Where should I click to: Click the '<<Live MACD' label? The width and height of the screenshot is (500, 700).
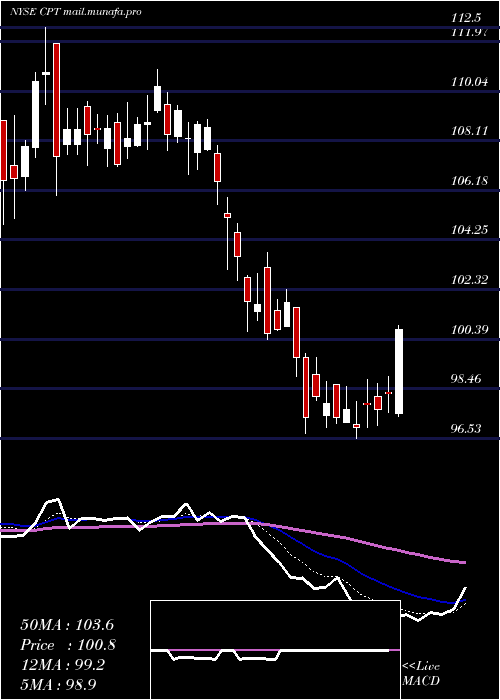(x=421, y=673)
